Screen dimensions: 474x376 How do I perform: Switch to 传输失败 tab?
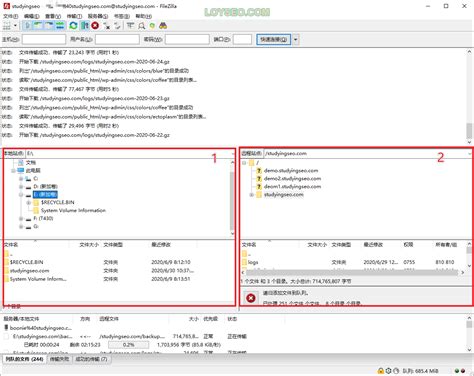click(x=59, y=359)
